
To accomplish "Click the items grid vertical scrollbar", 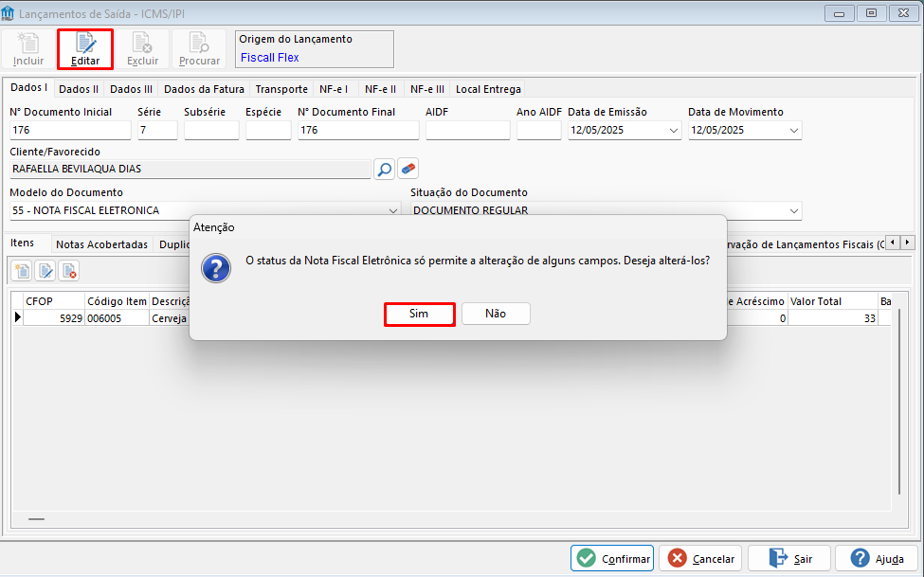I will coord(899,401).
